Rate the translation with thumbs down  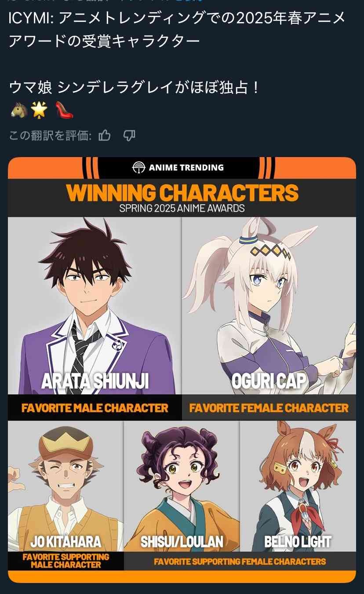(x=129, y=136)
